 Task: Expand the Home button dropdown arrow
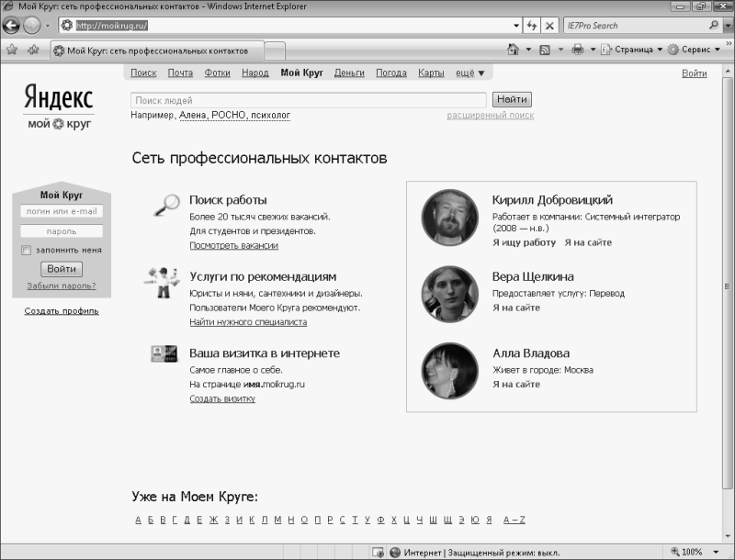(528, 50)
